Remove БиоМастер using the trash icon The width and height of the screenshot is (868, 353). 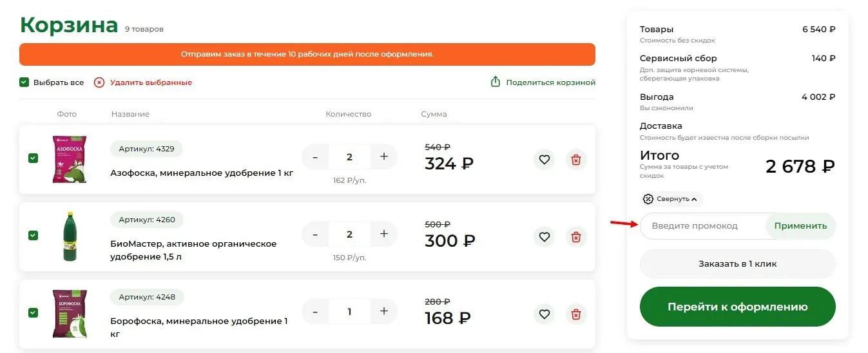pos(576,237)
